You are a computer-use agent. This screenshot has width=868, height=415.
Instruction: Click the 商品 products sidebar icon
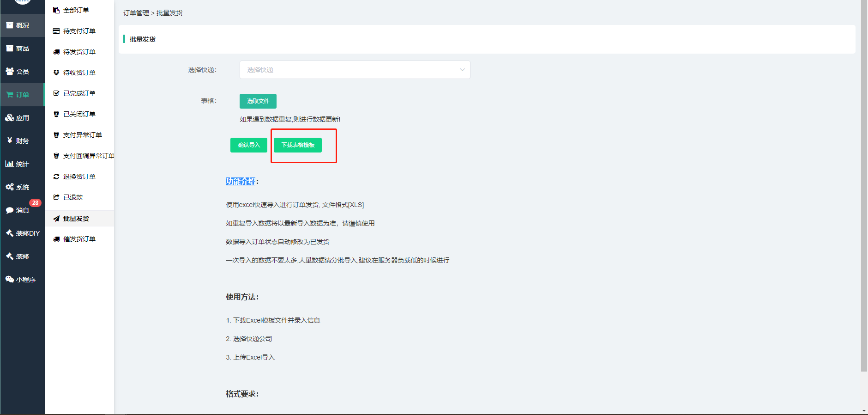coord(10,49)
